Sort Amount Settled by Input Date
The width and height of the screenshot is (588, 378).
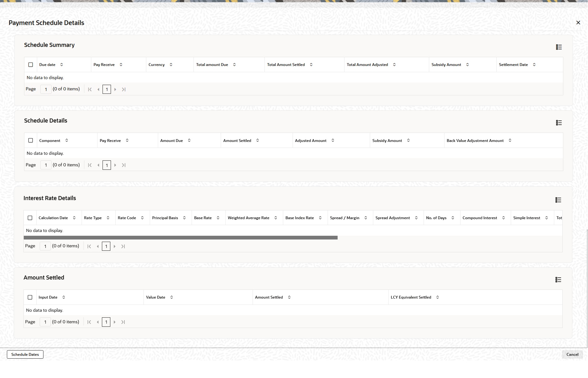click(64, 297)
